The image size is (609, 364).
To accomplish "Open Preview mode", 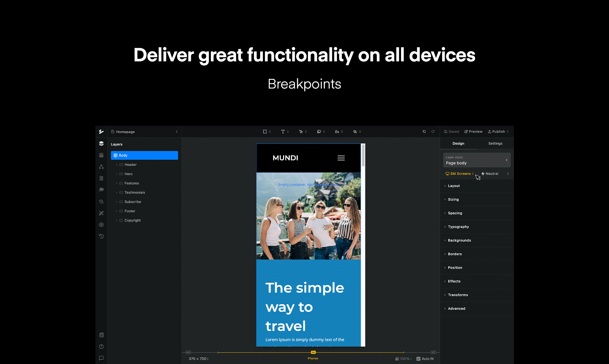I will point(473,132).
